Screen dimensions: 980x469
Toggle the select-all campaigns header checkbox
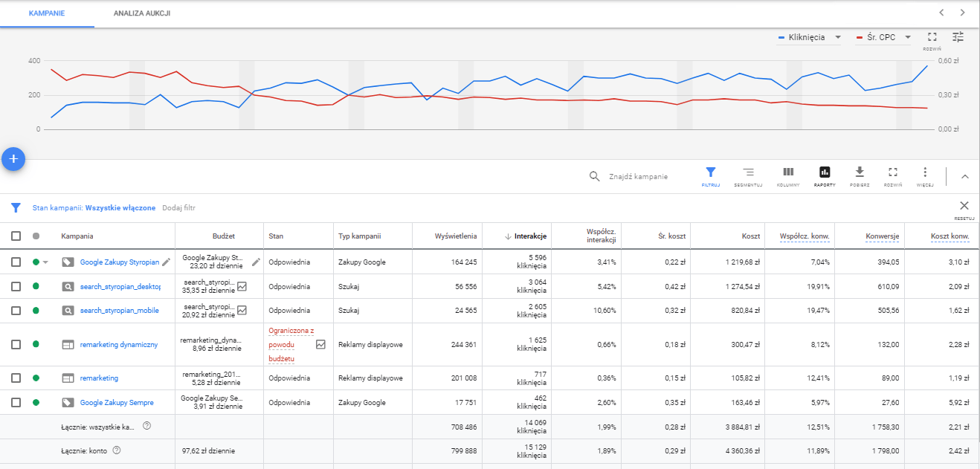[x=16, y=236]
